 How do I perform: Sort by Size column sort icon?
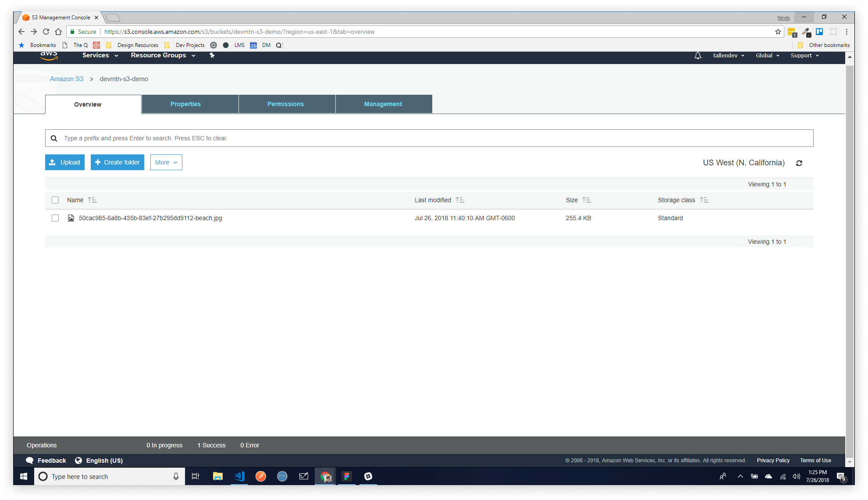click(587, 200)
